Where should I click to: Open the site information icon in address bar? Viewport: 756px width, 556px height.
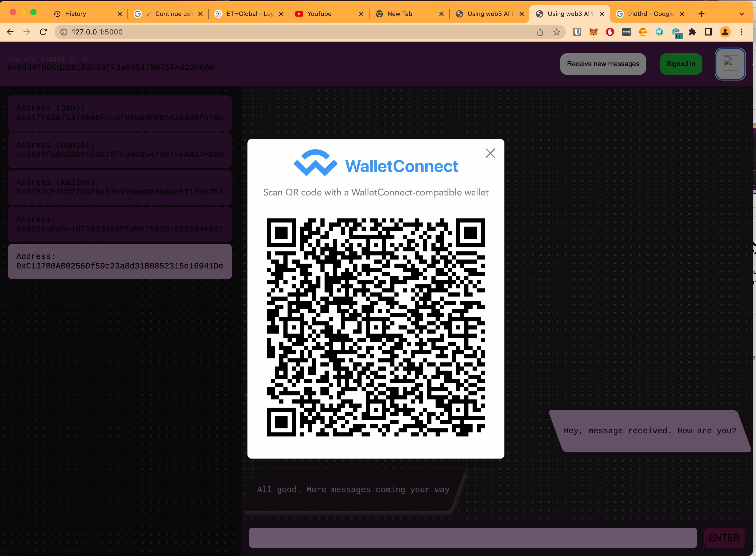click(63, 32)
